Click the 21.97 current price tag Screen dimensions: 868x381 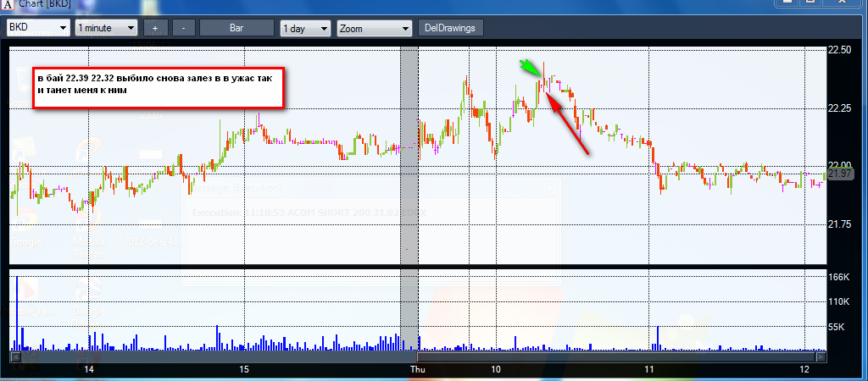pyautogui.click(x=840, y=174)
